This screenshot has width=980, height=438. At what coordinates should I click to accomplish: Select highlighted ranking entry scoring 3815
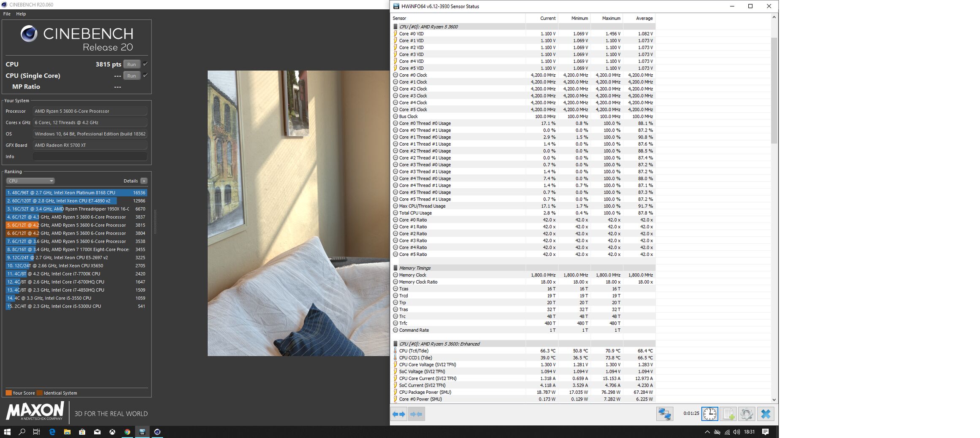76,225
